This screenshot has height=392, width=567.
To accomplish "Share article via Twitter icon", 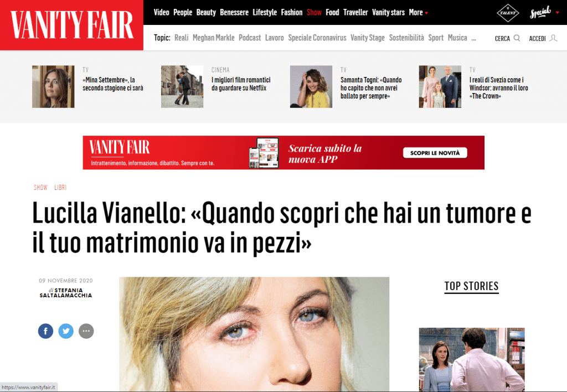I will [66, 331].
